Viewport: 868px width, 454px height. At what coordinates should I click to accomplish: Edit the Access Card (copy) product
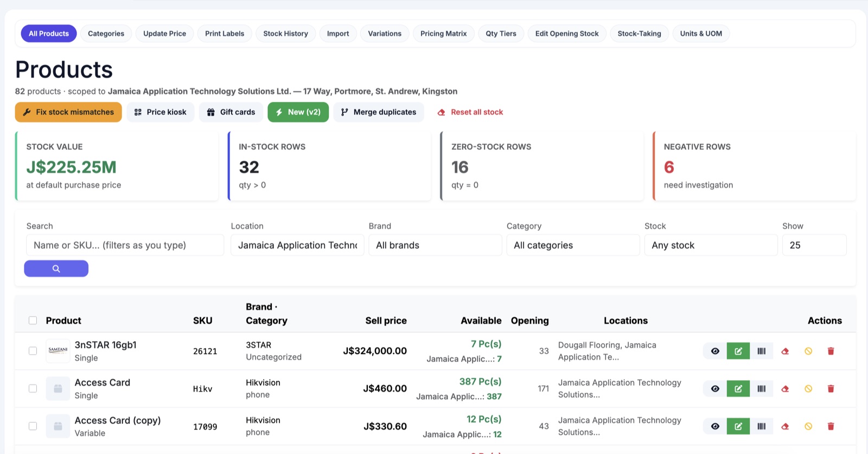(x=738, y=426)
